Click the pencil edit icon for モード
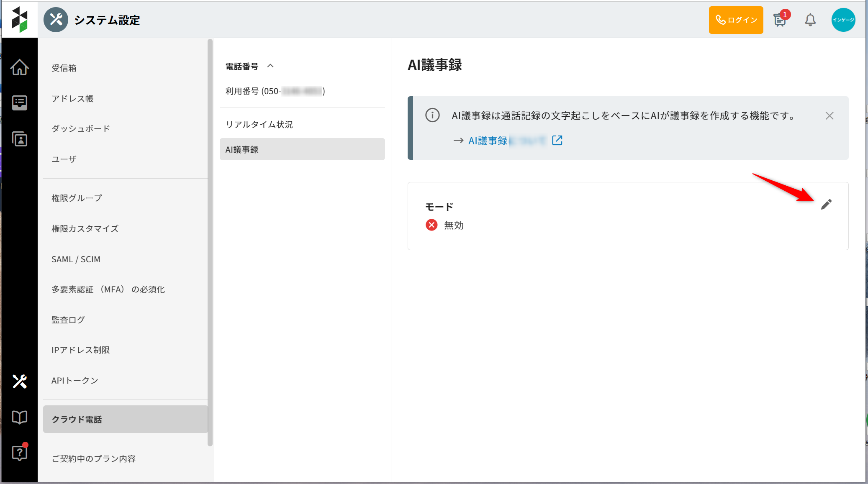The width and height of the screenshot is (868, 484). [x=826, y=204]
